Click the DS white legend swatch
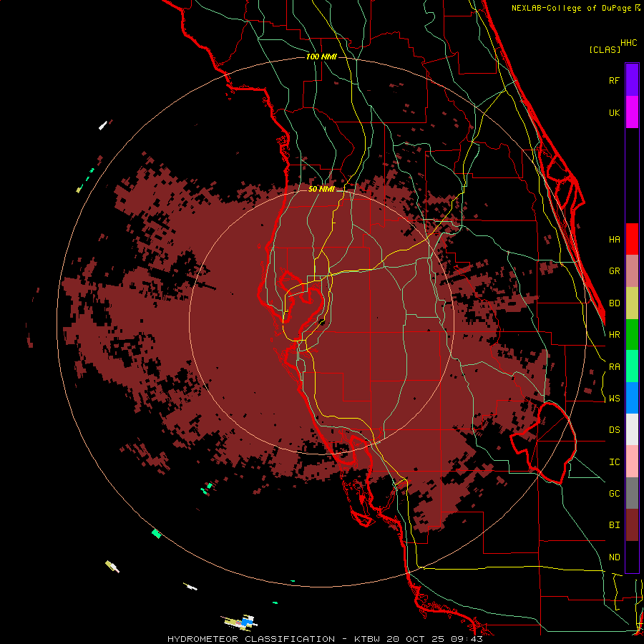This screenshot has width=644, height=644. [x=632, y=429]
